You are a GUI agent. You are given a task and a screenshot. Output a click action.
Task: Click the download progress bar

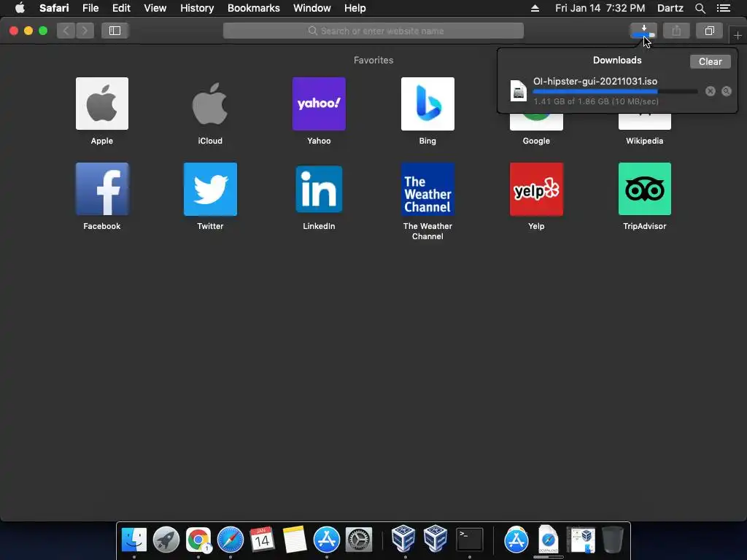pyautogui.click(x=615, y=91)
